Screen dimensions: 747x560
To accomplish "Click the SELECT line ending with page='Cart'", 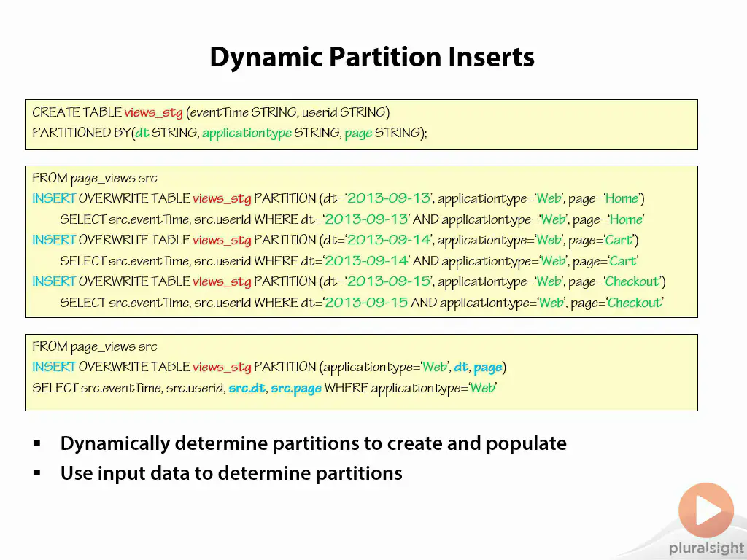I will tap(349, 261).
